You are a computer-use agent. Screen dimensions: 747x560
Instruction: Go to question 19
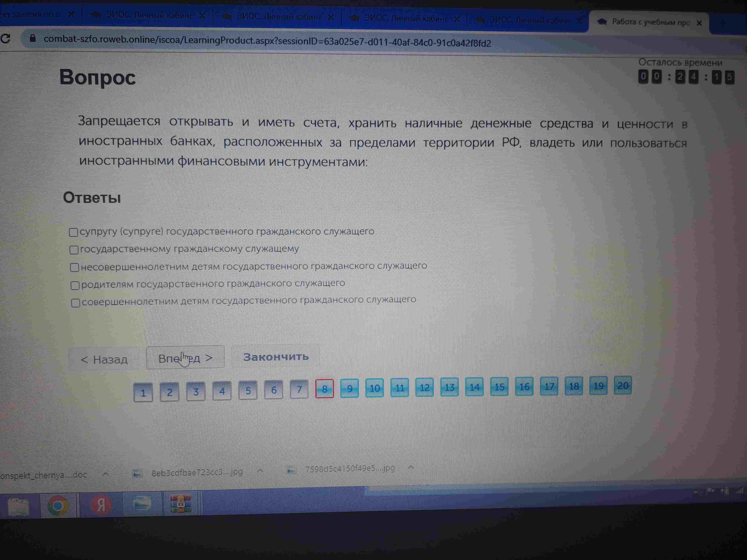[598, 385]
